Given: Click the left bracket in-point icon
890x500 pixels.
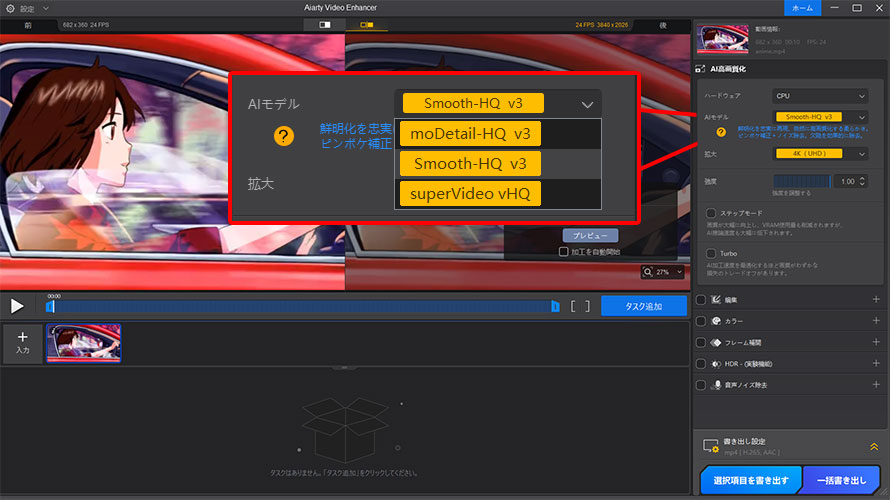Looking at the screenshot, I should (573, 306).
